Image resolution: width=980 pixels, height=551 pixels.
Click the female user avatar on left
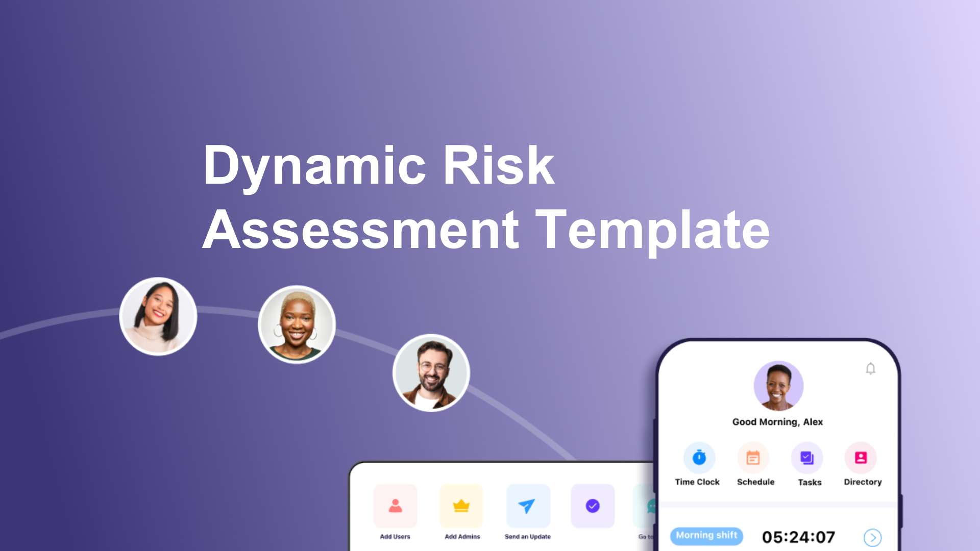[x=158, y=314]
